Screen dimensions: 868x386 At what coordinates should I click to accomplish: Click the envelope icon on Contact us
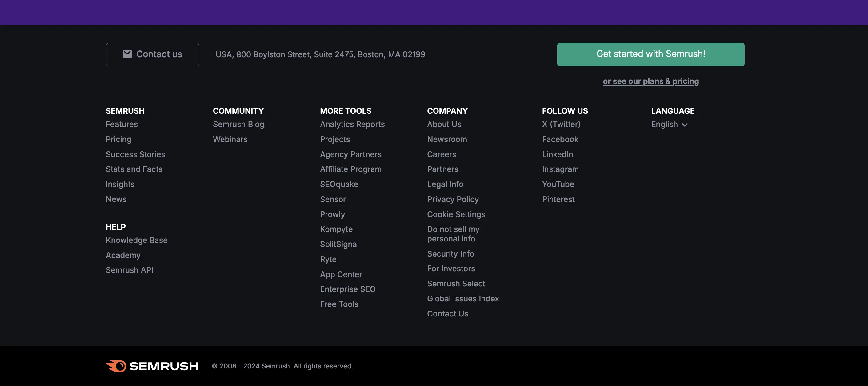[127, 54]
